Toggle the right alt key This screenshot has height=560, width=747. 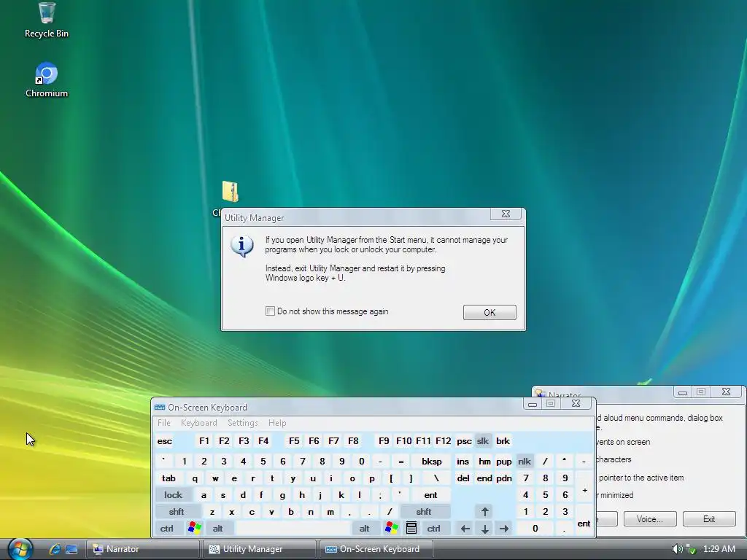coord(365,528)
